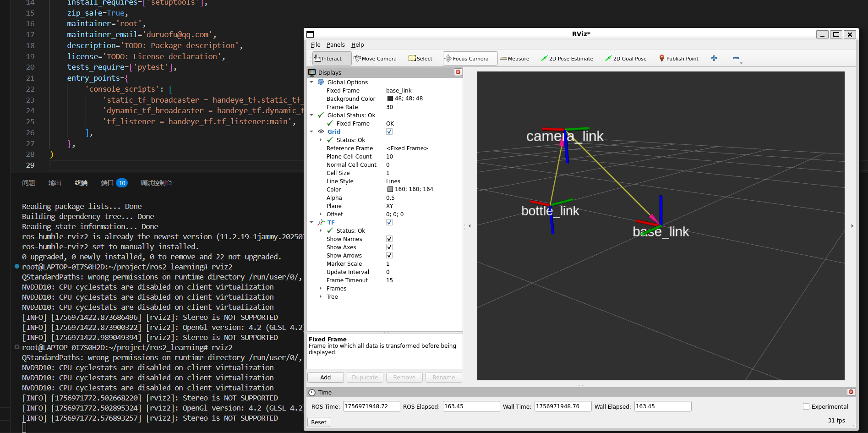Choose the Select tool
This screenshot has width=868, height=433.
pos(420,59)
